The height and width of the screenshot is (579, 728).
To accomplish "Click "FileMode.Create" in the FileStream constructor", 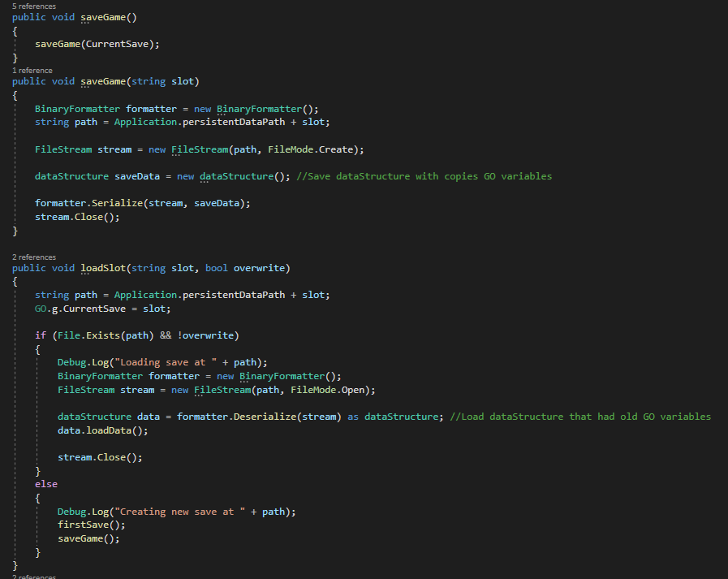I will [x=311, y=149].
